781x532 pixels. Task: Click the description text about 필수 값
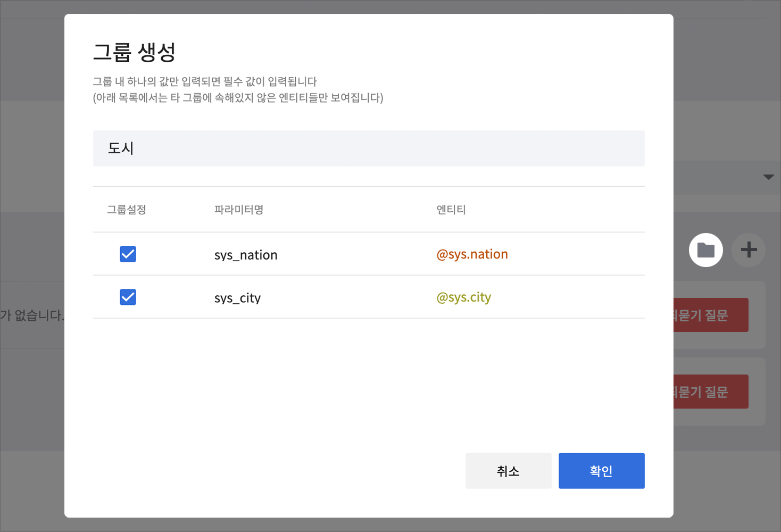point(205,81)
